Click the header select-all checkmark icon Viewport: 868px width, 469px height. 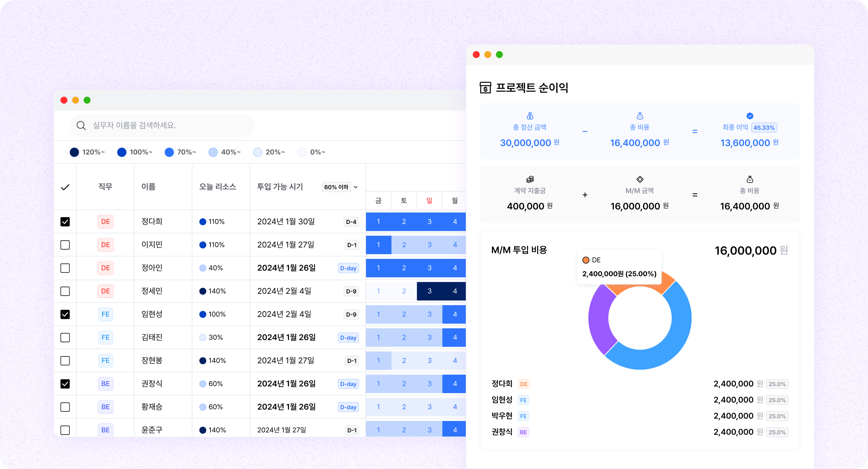tap(65, 187)
